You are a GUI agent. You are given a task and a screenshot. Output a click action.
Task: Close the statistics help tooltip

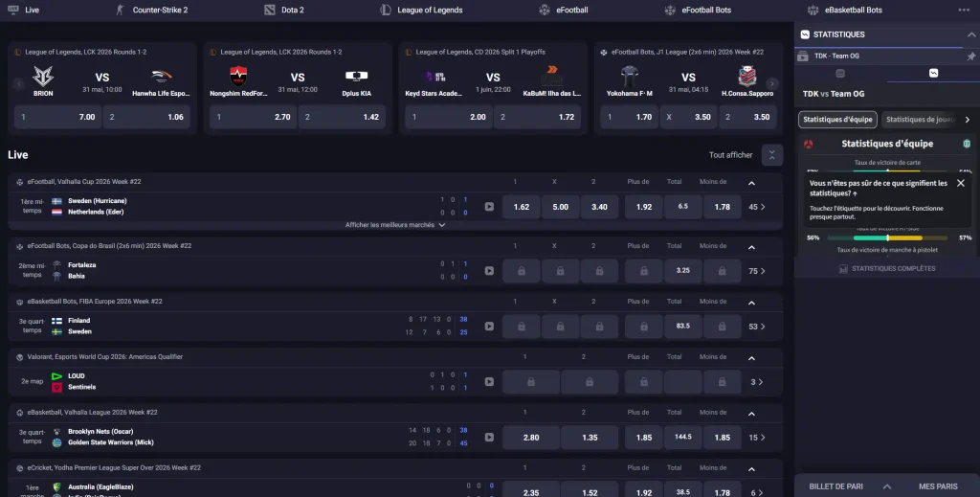(x=961, y=183)
